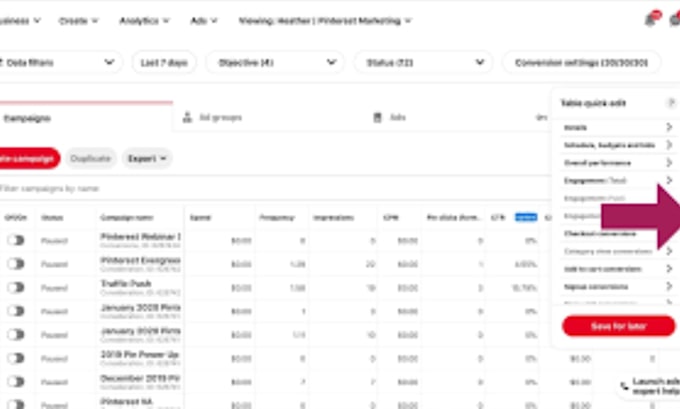The width and height of the screenshot is (680, 409).
Task: Click the phone icon for expert help
Action: click(624, 386)
